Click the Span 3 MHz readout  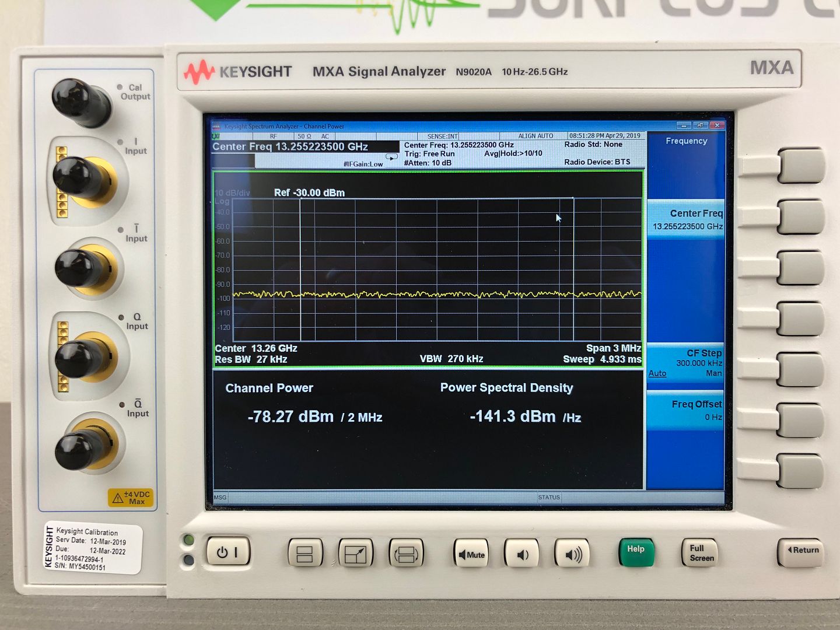613,348
